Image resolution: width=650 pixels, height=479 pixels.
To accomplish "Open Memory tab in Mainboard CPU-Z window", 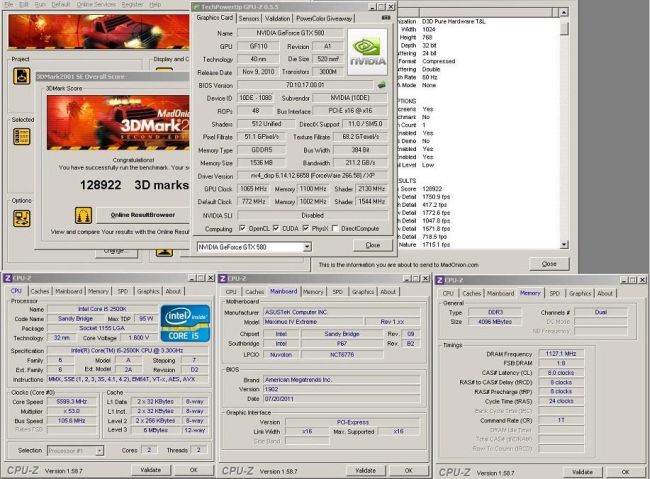I will pyautogui.click(x=313, y=292).
